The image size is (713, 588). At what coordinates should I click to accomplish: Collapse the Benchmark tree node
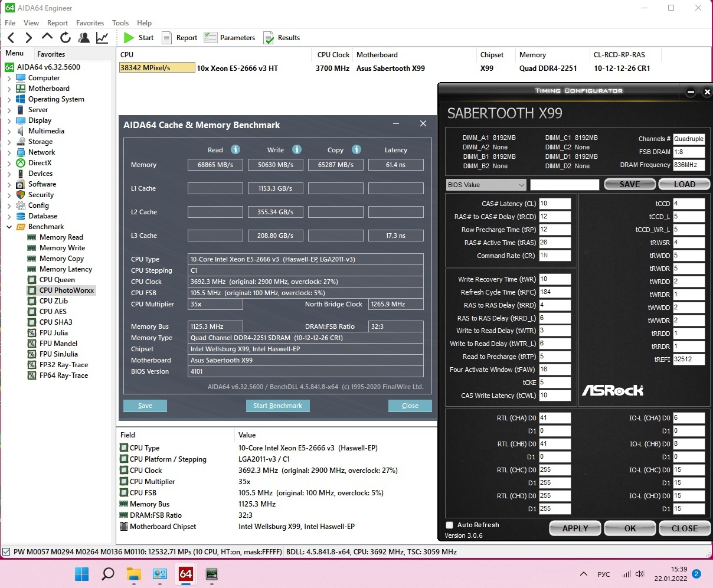[x=9, y=227]
